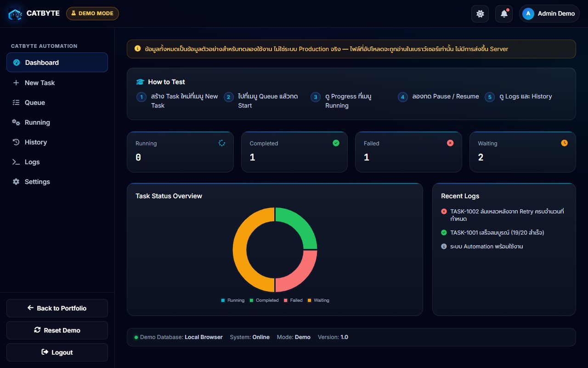This screenshot has width=588, height=368.
Task: Click the Logs terminal icon
Action: [x=16, y=162]
